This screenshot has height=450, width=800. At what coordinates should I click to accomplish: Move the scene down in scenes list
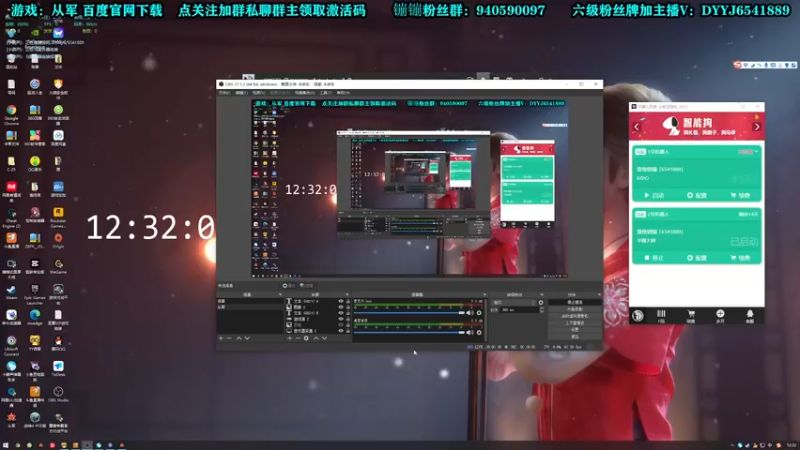tap(247, 338)
